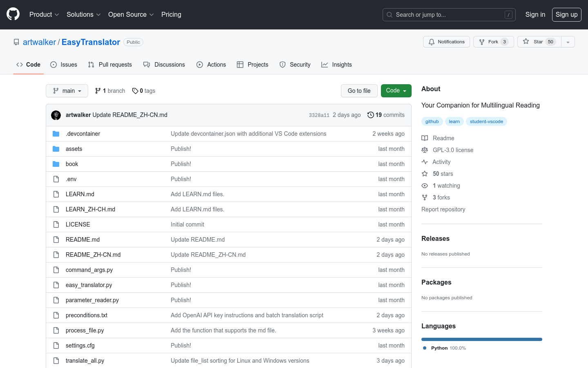This screenshot has height=368, width=588.
Task: Expand the Product menu
Action: [44, 14]
